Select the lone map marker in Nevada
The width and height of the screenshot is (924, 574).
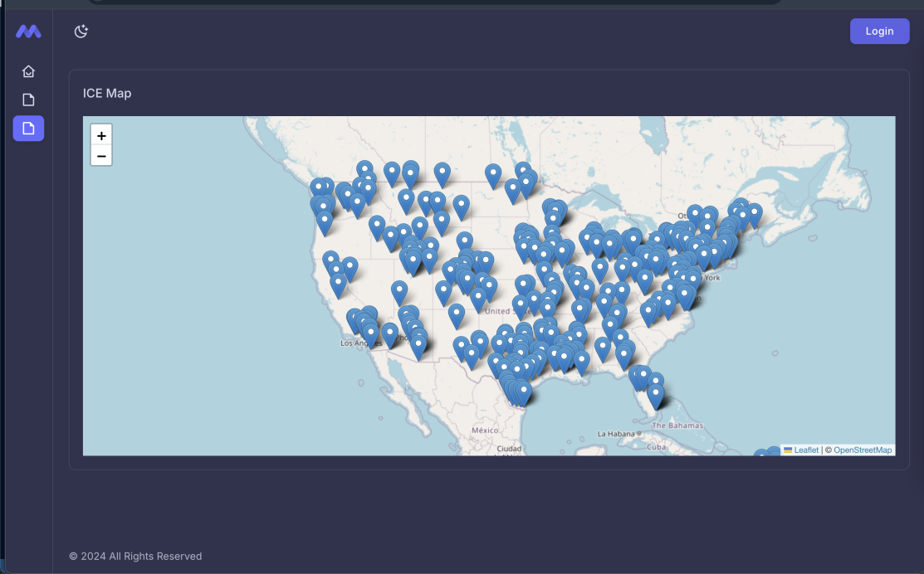point(399,293)
